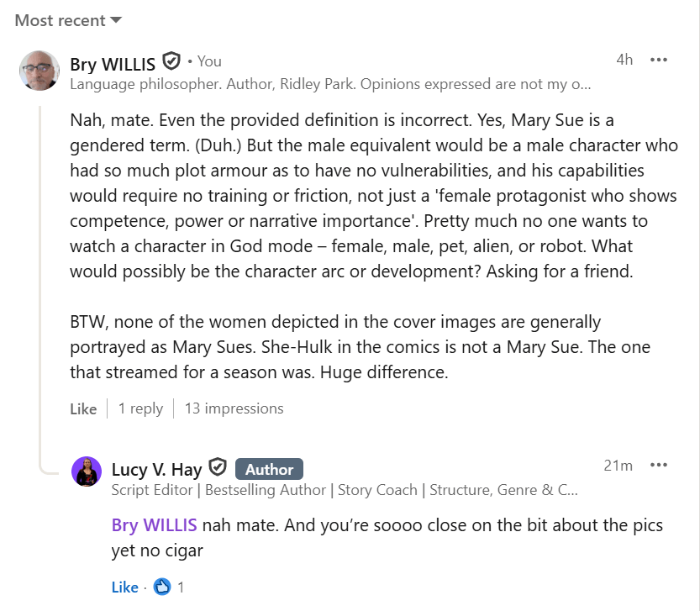
Task: Click Bry's headline starting with Language philosopher
Action: 330,84
